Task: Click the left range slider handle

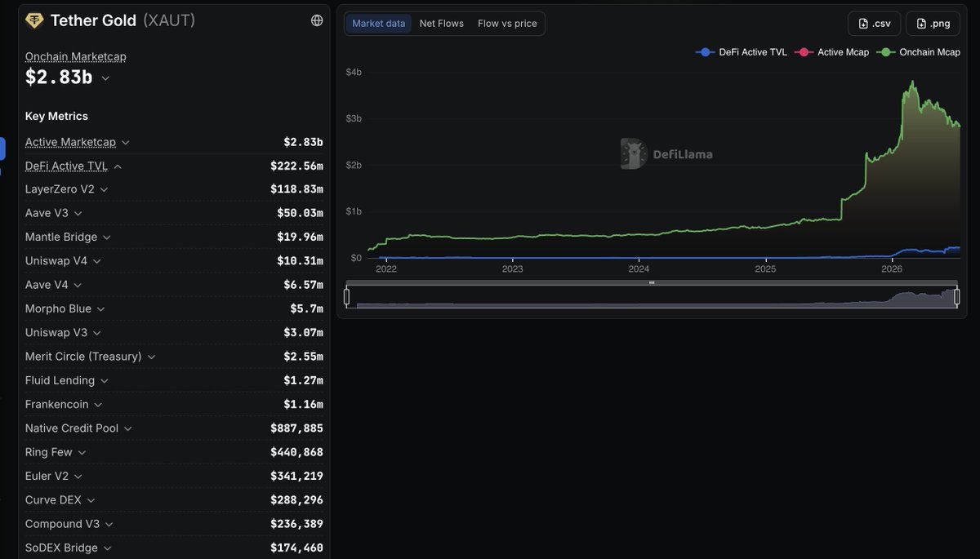Action: (x=347, y=297)
